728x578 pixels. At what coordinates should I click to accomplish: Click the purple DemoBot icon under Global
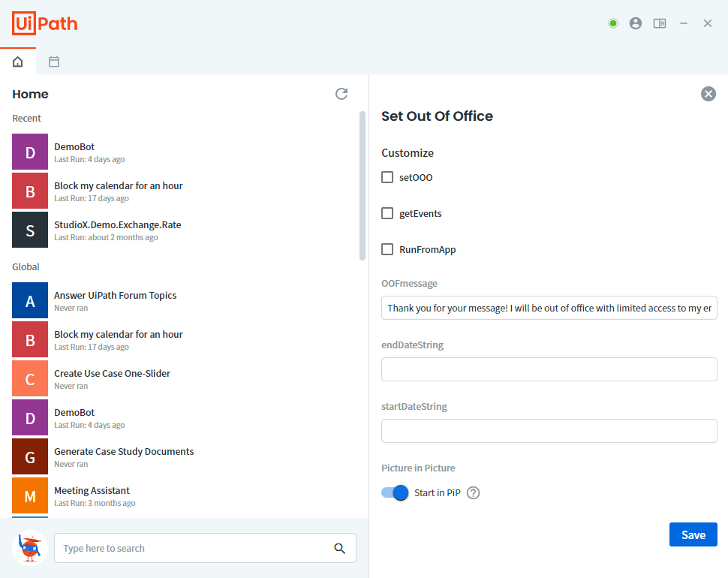[x=30, y=417]
